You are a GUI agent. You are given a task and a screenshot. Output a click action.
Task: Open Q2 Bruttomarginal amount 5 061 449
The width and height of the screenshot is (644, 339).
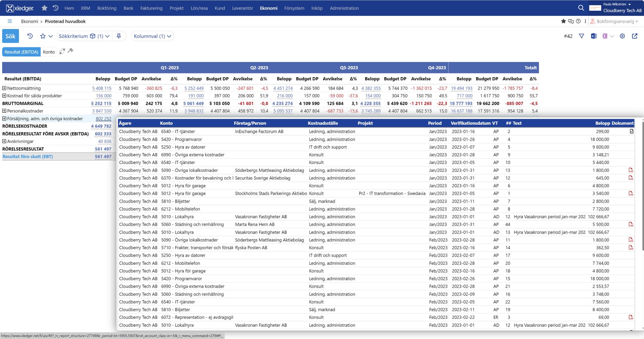194,103
